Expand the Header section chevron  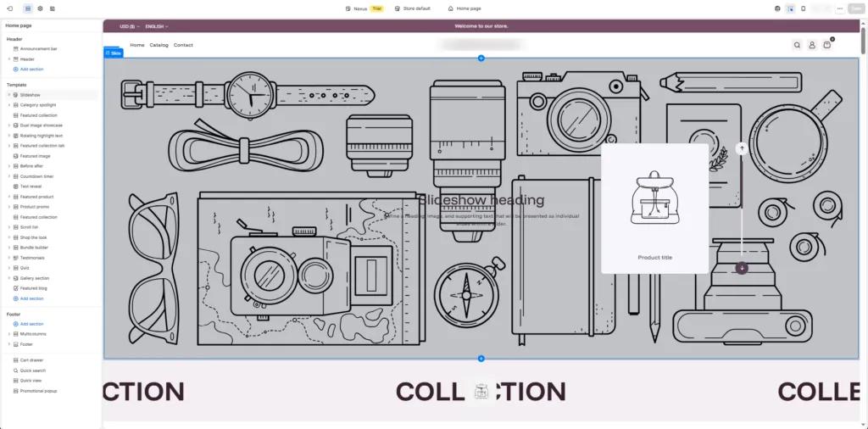pos(8,59)
